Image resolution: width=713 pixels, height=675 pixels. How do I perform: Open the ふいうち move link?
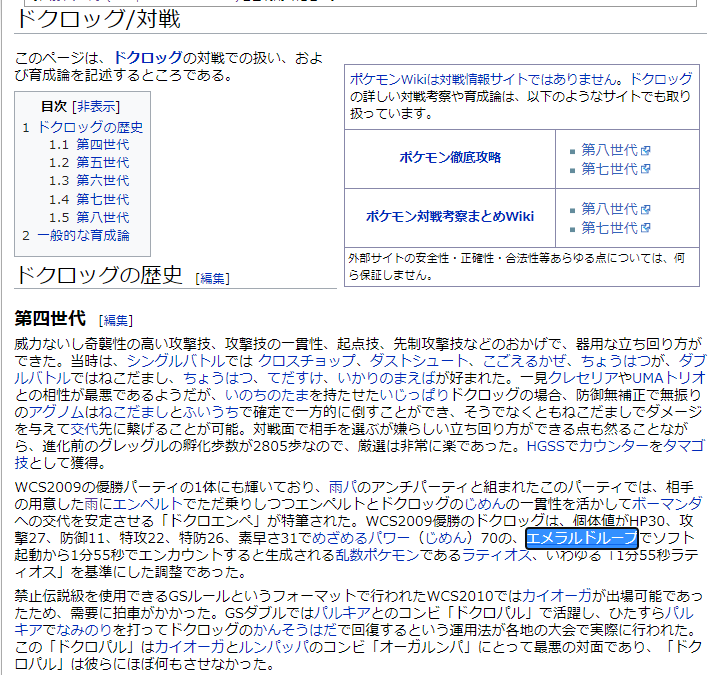(211, 412)
